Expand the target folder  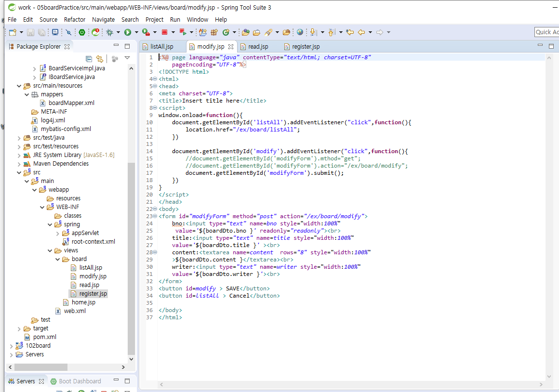(19, 328)
